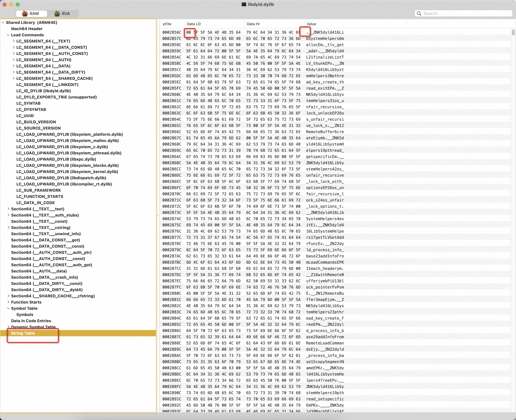Click the magnifier icon in Search
Screen dimensions: 516x420
tap(419, 14)
